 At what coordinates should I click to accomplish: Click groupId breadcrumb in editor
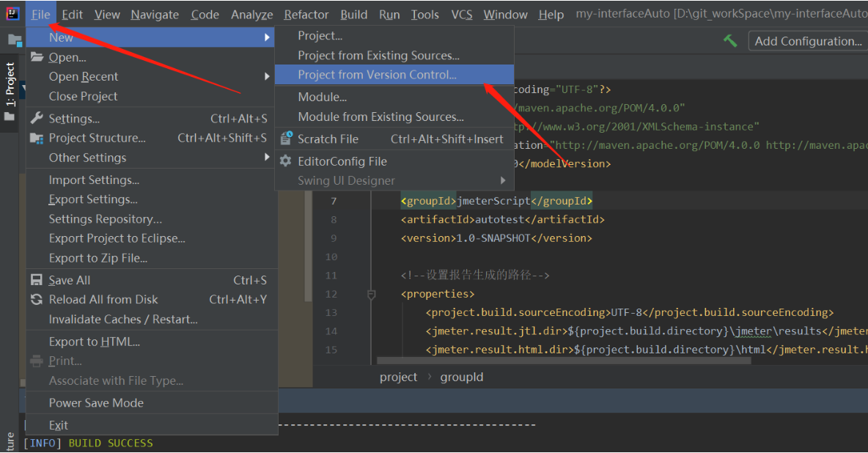[x=462, y=377]
